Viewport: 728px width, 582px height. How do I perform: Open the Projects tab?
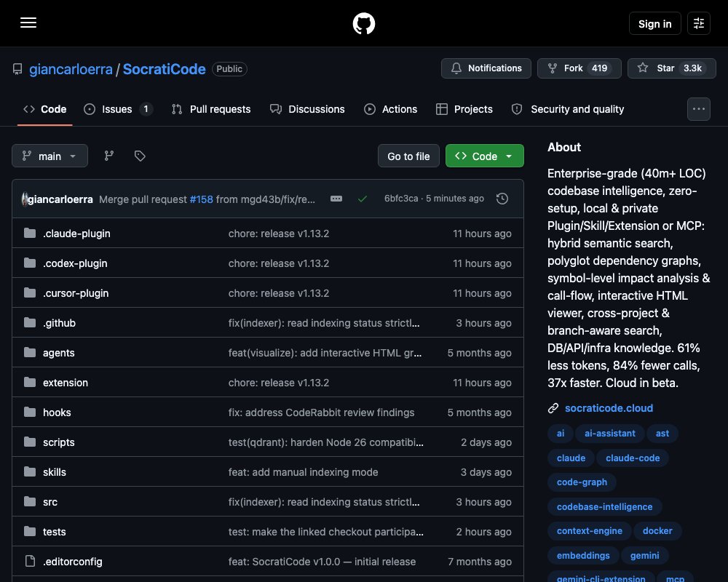click(464, 109)
